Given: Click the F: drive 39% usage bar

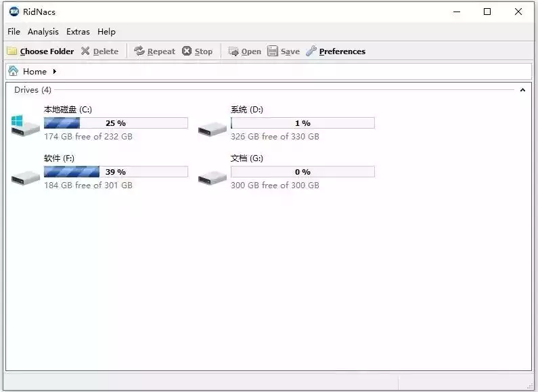Looking at the screenshot, I should (x=116, y=172).
